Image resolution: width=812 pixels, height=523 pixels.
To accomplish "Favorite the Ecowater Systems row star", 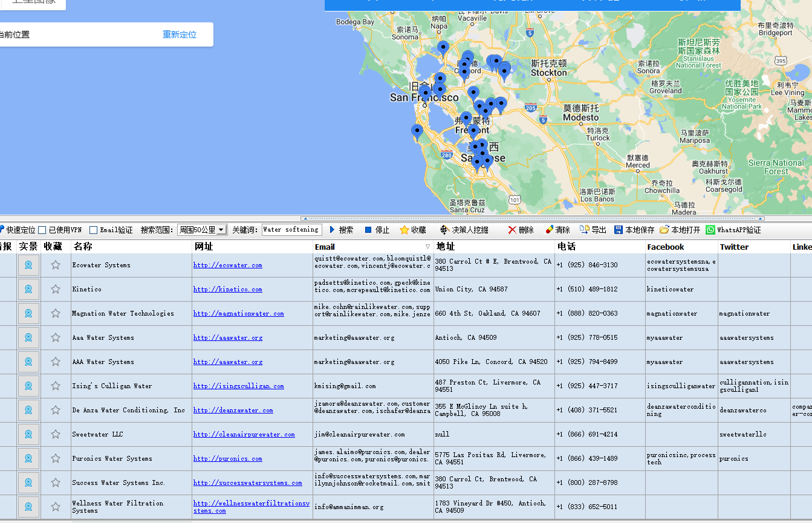I will pyautogui.click(x=56, y=265).
